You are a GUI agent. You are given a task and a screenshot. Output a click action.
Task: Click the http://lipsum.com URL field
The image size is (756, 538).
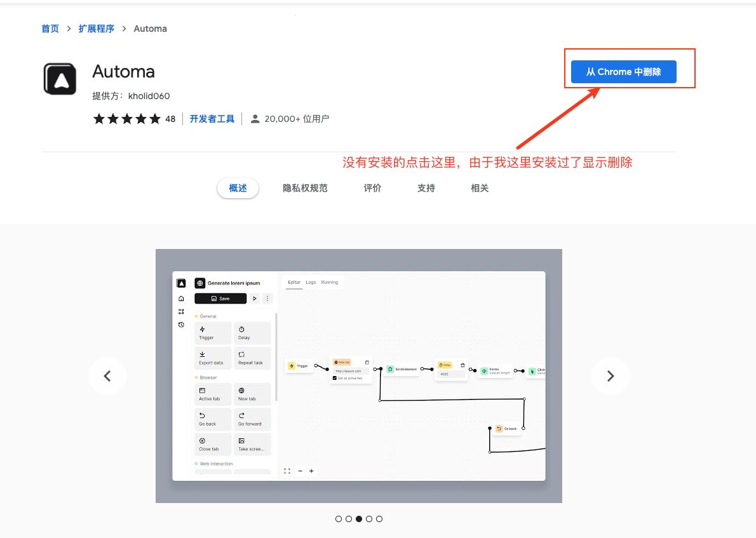tap(349, 371)
